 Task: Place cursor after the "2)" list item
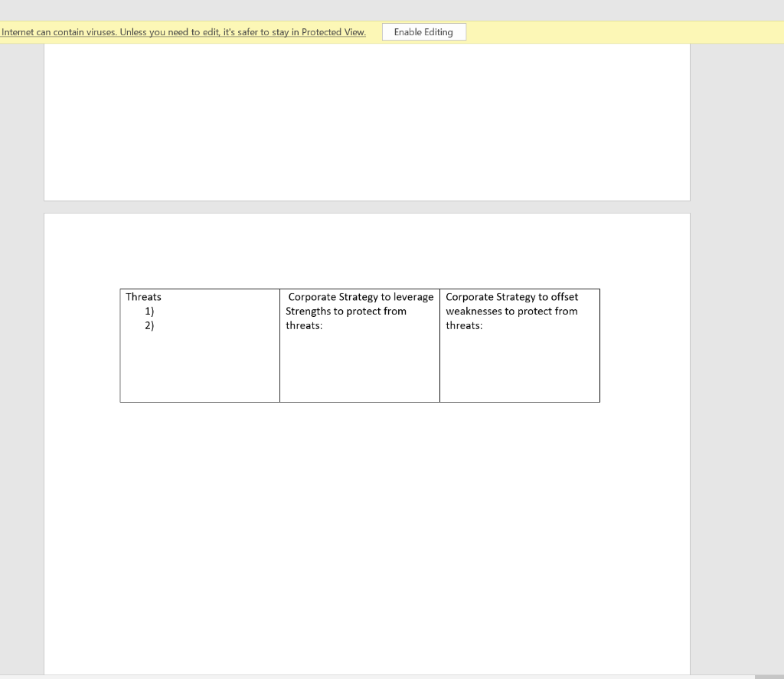[x=154, y=325]
